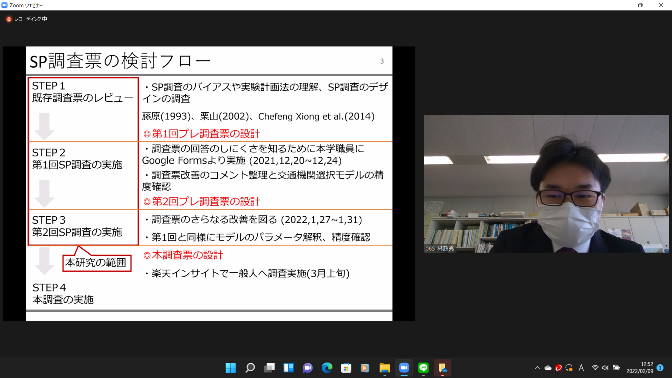Switch to Zoom app in taskbar

pyautogui.click(x=404, y=368)
